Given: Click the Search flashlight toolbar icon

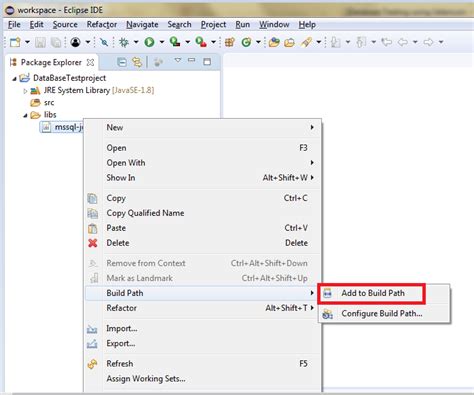Looking at the screenshot, I should click(306, 42).
